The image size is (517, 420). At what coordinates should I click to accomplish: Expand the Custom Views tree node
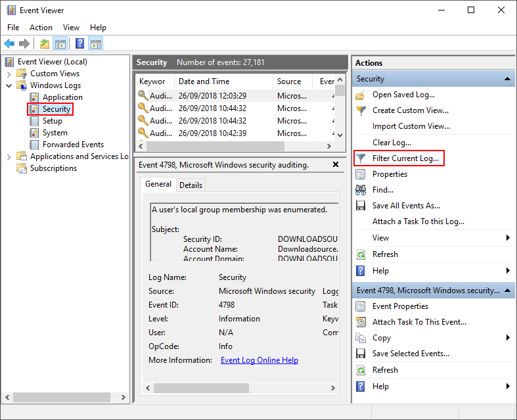tap(9, 74)
